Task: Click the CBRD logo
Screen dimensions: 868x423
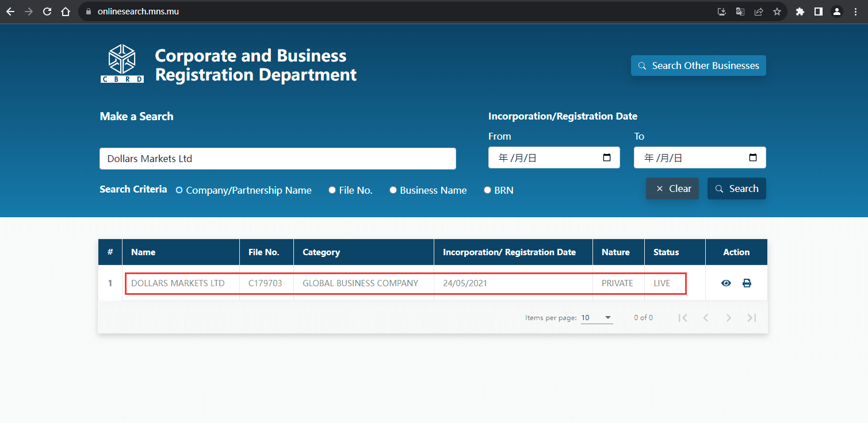Action: tap(122, 63)
